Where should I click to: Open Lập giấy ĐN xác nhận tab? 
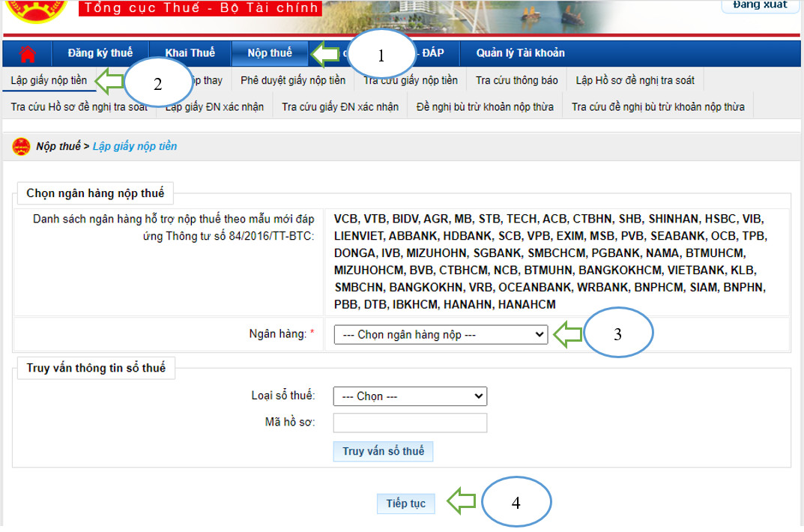[214, 107]
